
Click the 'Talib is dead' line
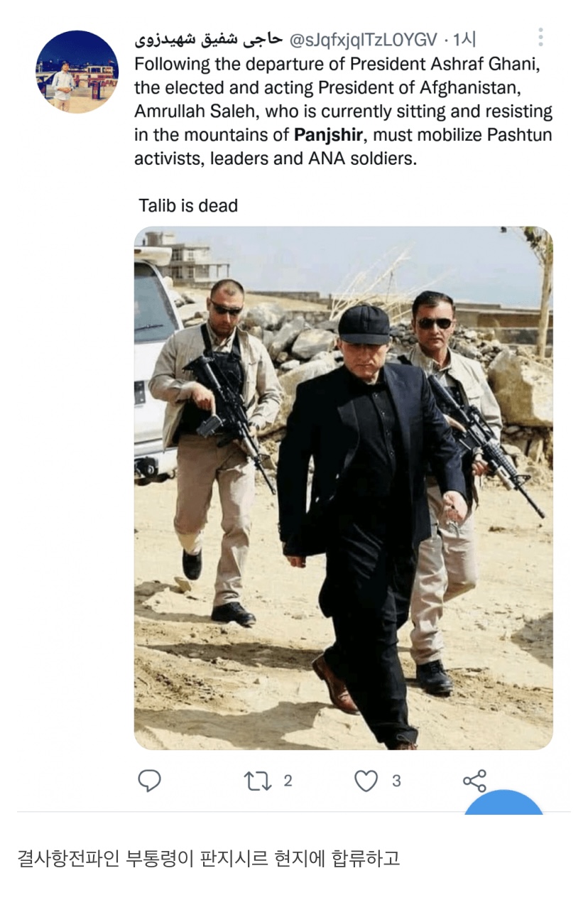pos(187,206)
